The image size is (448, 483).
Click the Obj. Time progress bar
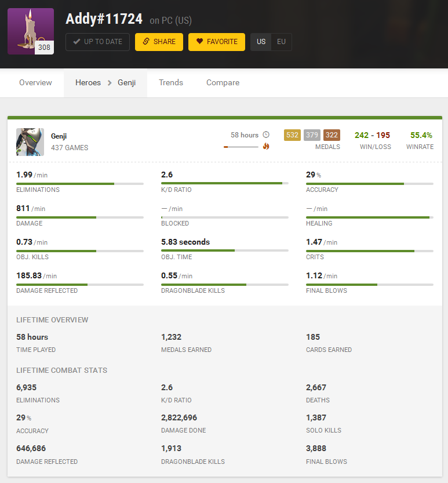point(225,250)
